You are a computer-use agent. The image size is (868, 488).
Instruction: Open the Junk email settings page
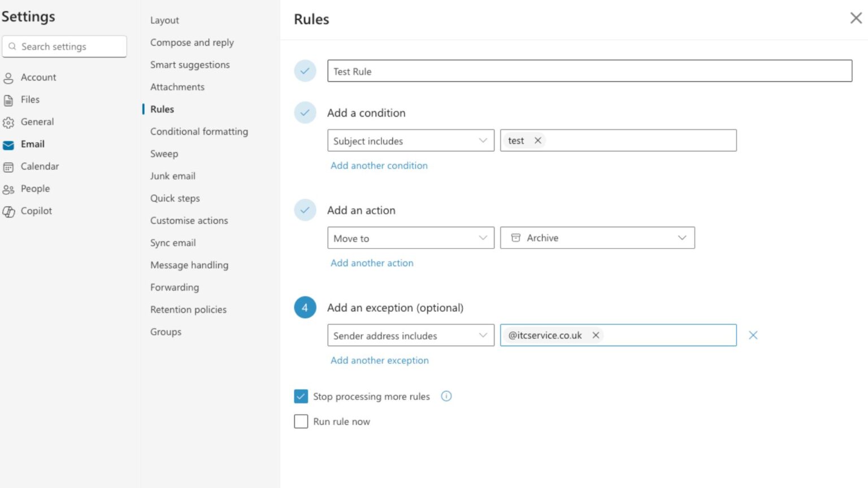(173, 176)
